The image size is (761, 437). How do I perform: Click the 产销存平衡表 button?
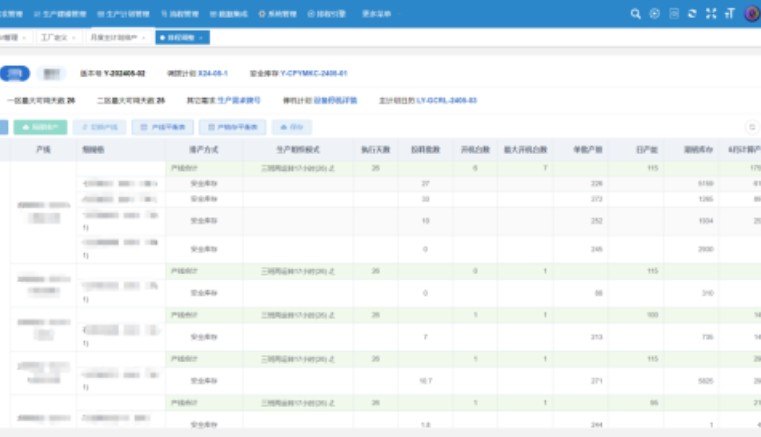click(x=232, y=127)
